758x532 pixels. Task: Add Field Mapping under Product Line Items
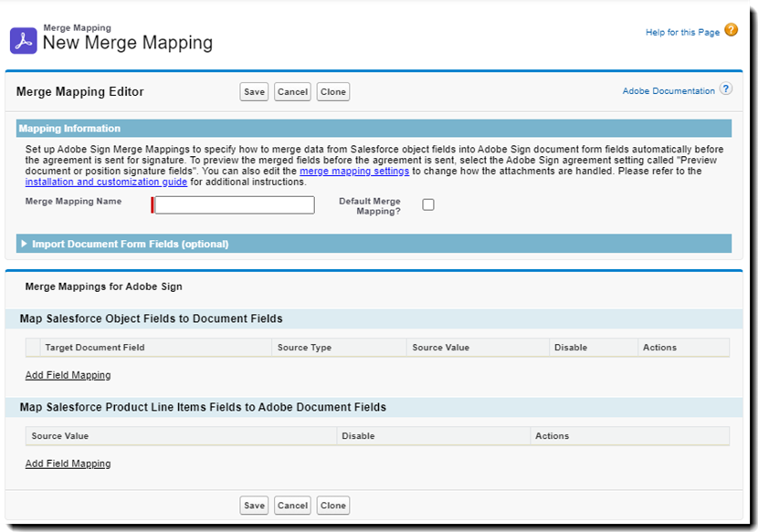[68, 464]
